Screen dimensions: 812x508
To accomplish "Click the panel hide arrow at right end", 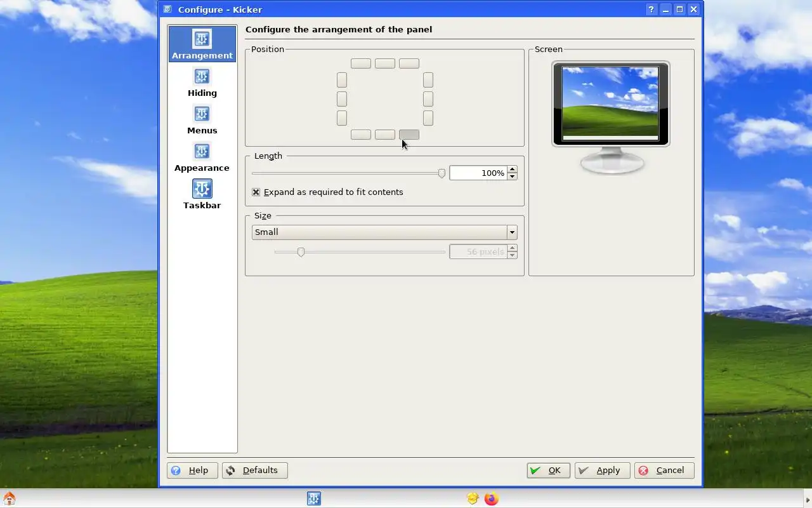I will tap(807, 498).
